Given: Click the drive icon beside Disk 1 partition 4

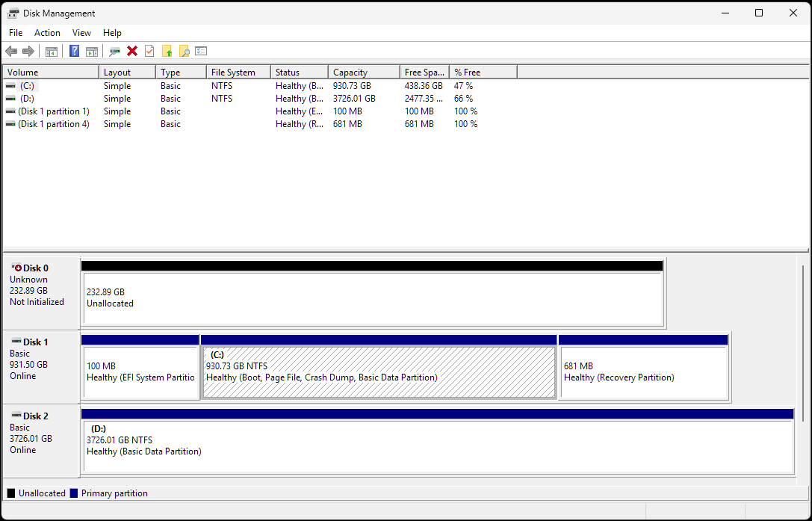Looking at the screenshot, I should (x=10, y=124).
